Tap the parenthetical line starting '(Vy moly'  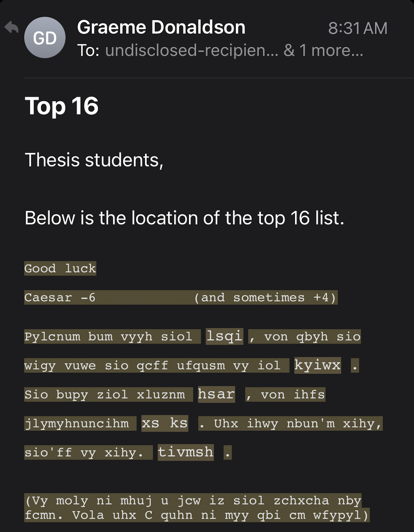coord(193,501)
